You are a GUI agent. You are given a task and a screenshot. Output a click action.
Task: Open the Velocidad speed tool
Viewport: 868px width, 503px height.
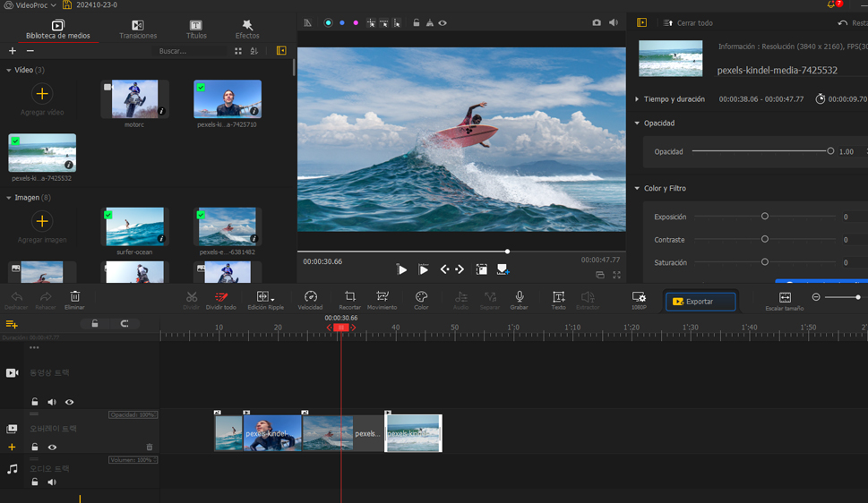[x=311, y=301]
